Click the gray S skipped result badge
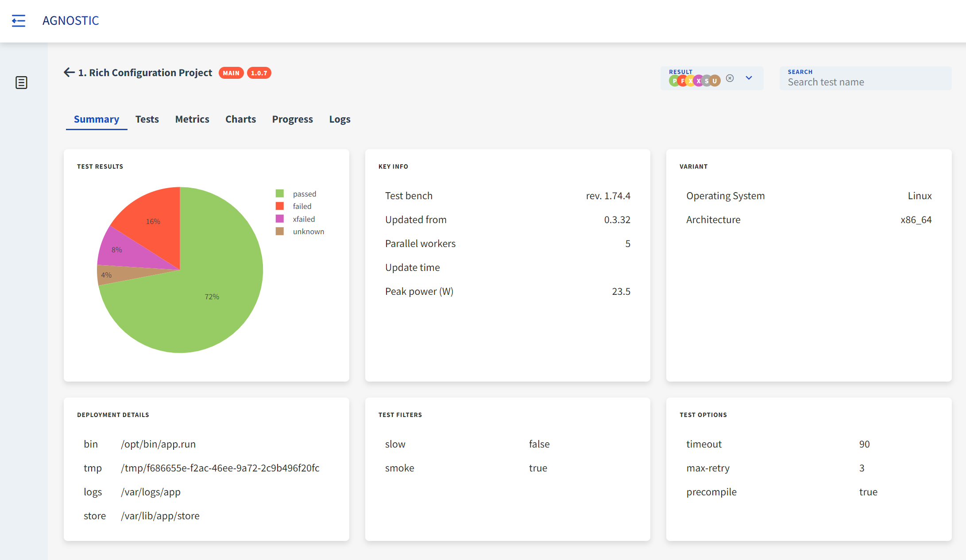This screenshot has width=966, height=560. coord(707,81)
